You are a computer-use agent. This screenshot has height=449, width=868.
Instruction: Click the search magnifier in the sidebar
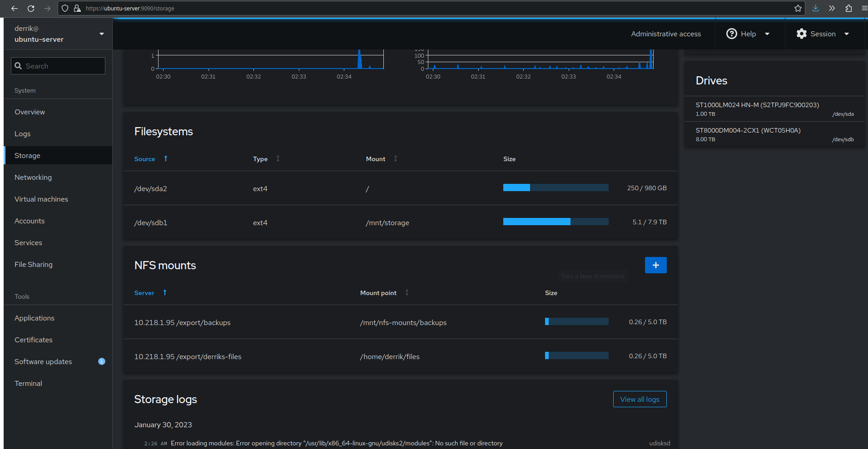(19, 65)
